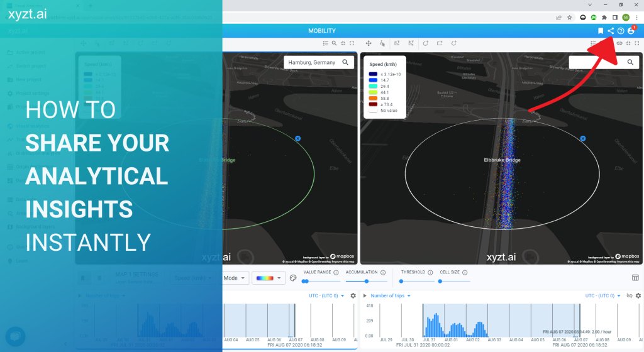The image size is (644, 352).
Task: Open the color palette icon
Action: (293, 278)
